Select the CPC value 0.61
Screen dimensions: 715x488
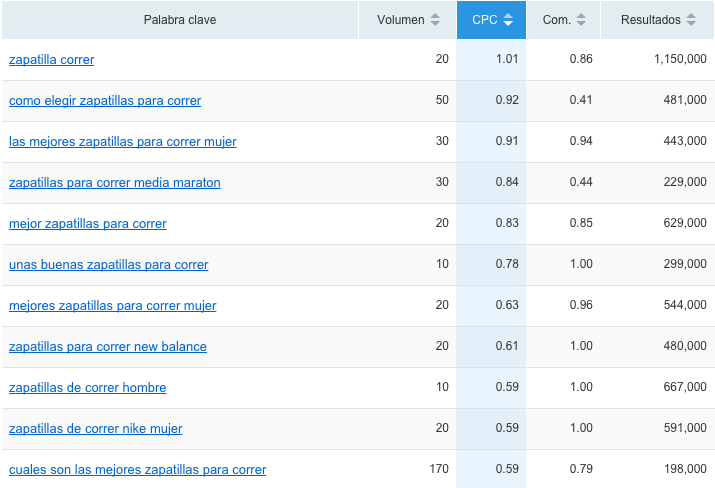507,346
